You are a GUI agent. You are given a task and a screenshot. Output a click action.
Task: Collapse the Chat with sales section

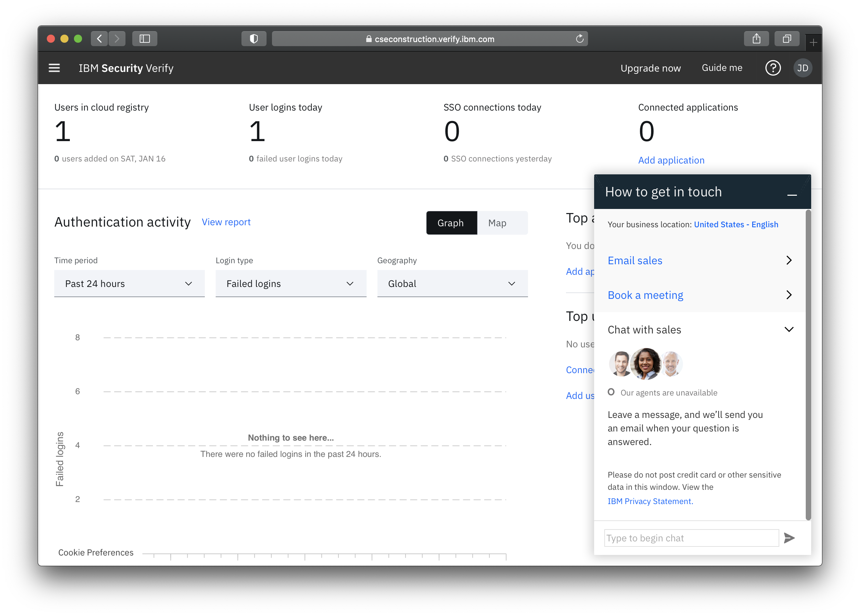tap(789, 329)
